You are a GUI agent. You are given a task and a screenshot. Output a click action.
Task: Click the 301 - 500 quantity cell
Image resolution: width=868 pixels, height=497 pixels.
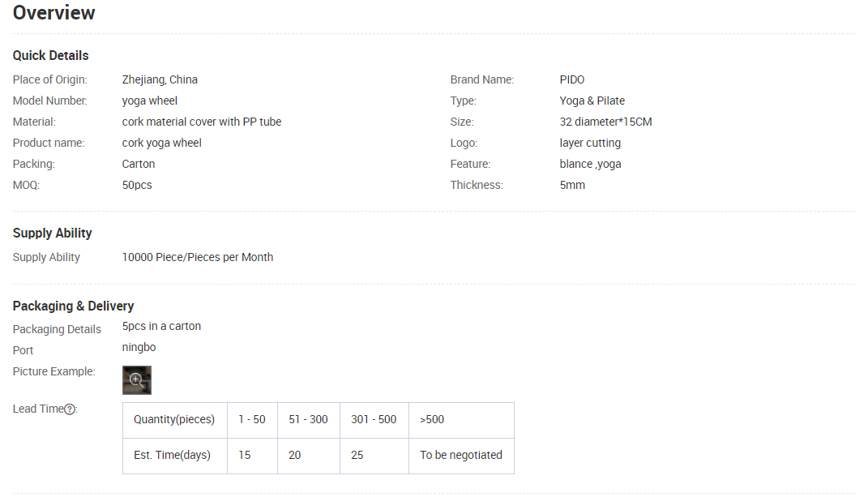(x=374, y=419)
